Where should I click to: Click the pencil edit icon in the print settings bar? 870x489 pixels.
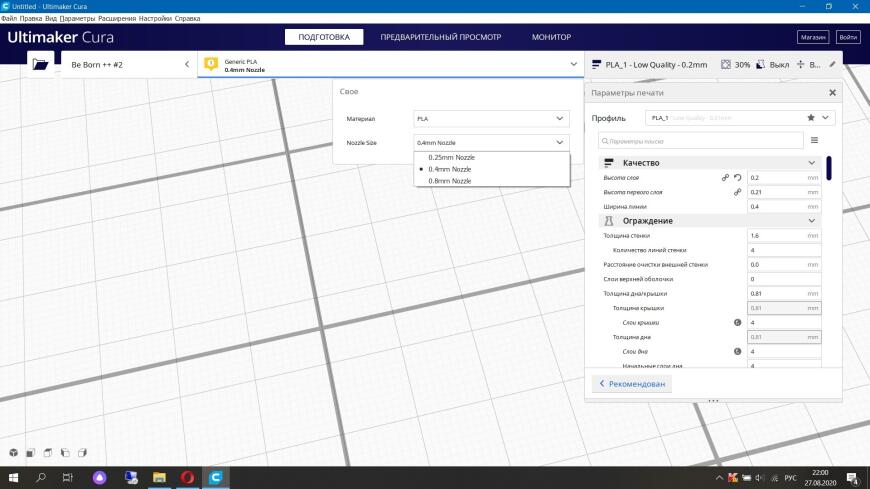(832, 64)
